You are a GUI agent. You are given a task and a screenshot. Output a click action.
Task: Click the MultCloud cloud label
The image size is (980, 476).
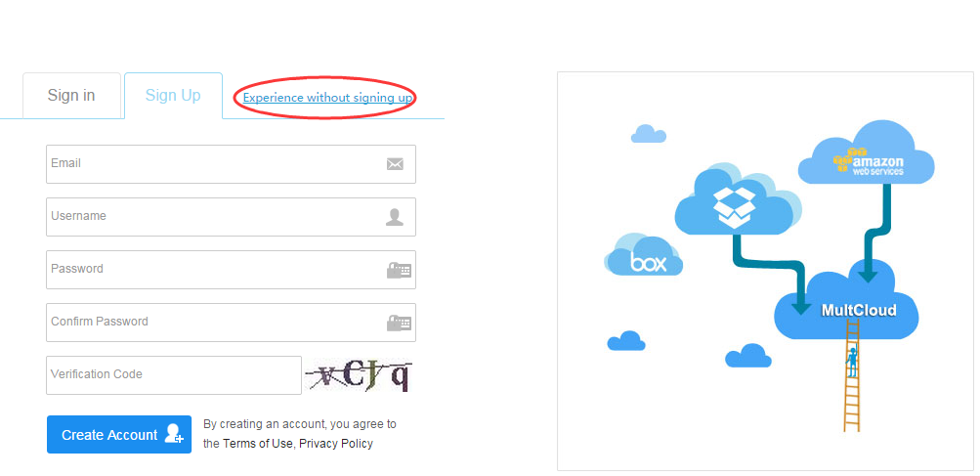(859, 310)
